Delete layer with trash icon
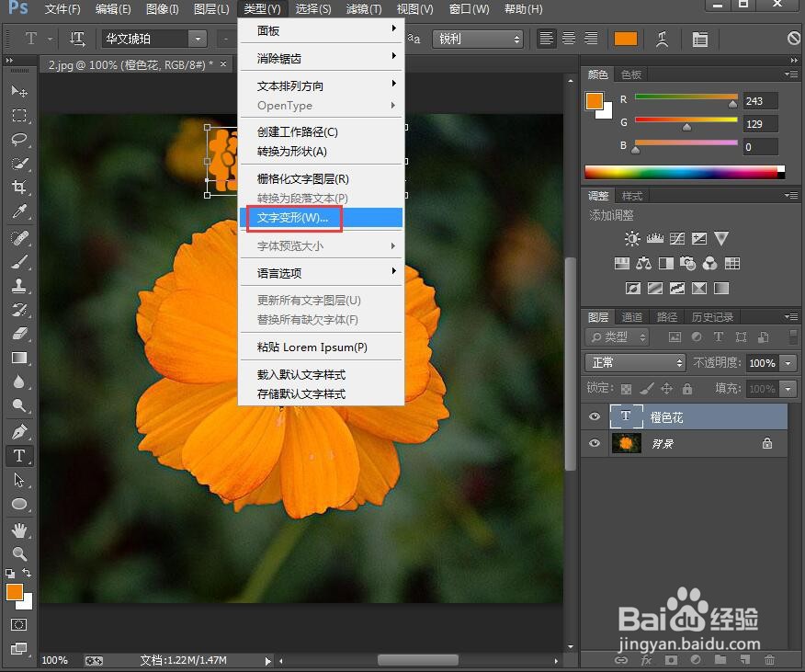The height and width of the screenshot is (672, 805). pos(769,660)
